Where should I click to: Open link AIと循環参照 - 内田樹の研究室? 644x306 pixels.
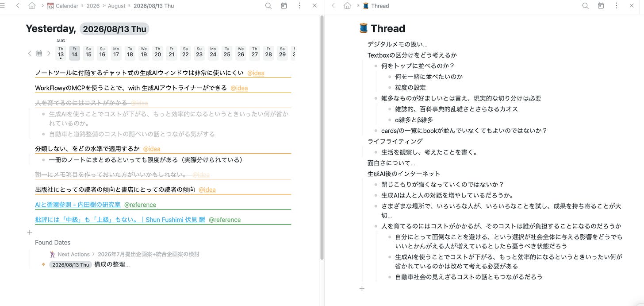78,205
